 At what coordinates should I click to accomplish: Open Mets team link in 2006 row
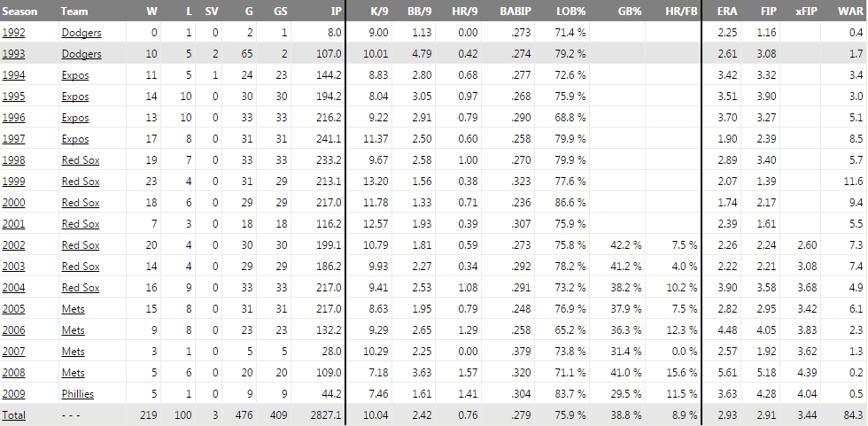coord(74,330)
